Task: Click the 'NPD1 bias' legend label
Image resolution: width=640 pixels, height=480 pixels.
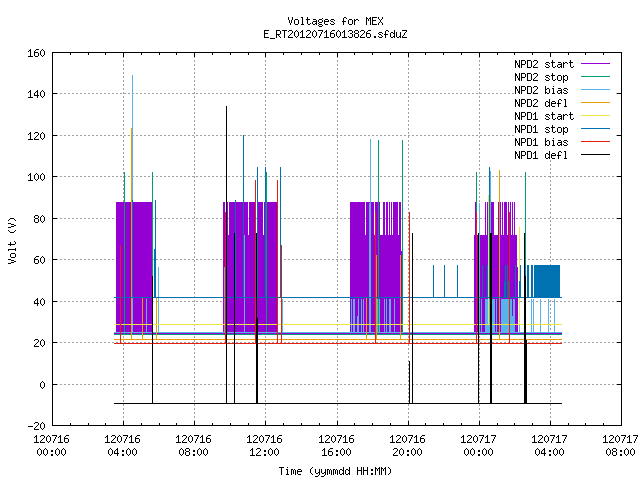Action: coord(541,142)
